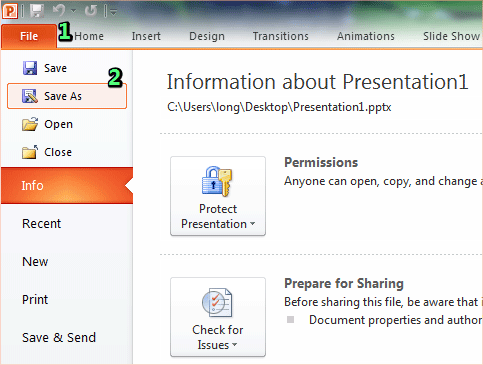
Task: Click the Redo icon in title bar
Action: point(90,11)
